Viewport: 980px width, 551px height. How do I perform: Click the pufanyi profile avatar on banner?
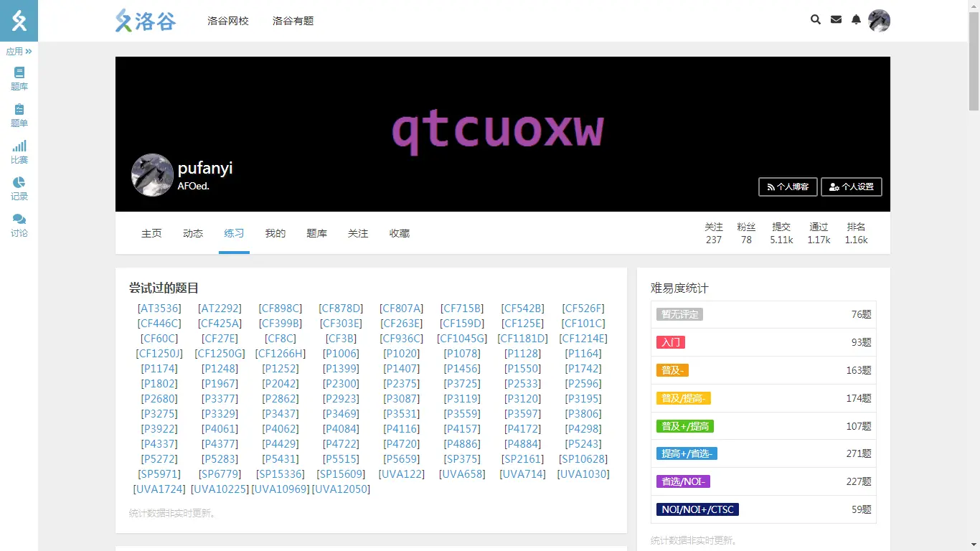[x=152, y=175]
